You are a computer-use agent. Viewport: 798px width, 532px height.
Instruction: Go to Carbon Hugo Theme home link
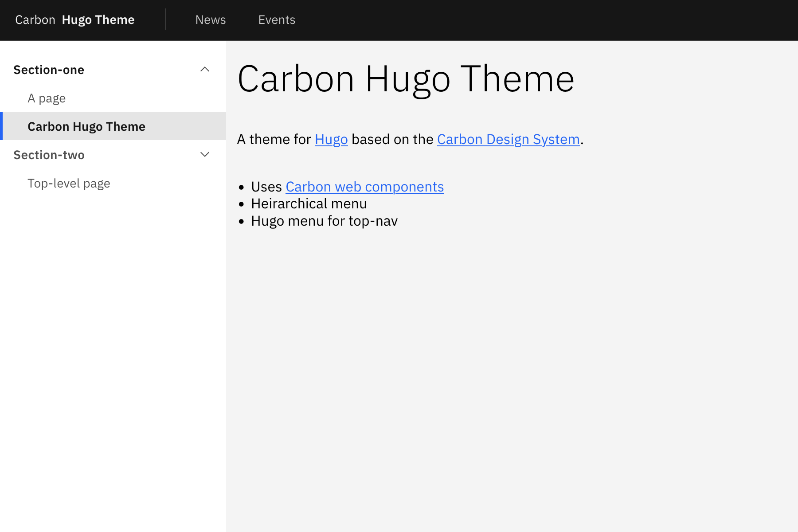75,20
